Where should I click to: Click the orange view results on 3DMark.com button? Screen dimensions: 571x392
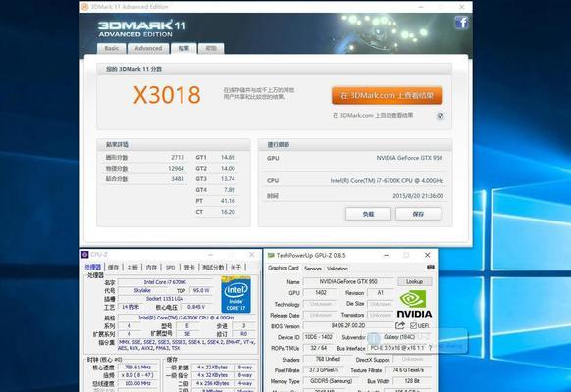click(x=388, y=95)
